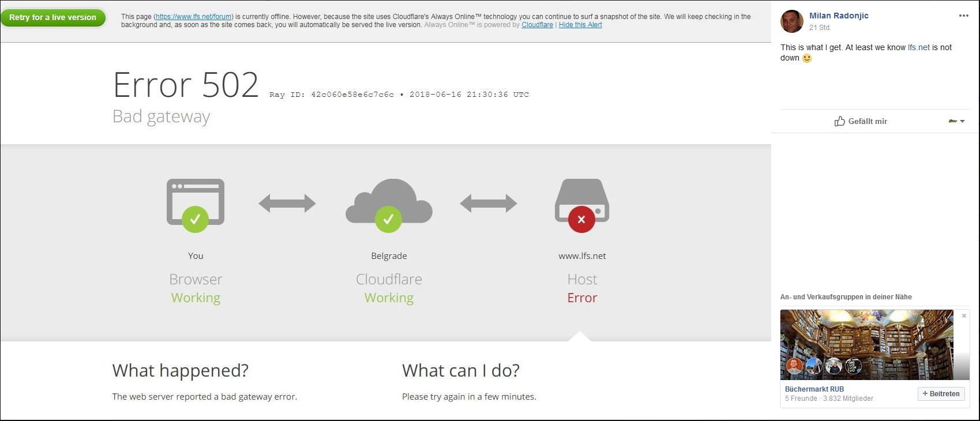Click the Cloudflare cloud icon
980x421 pixels.
(x=389, y=205)
